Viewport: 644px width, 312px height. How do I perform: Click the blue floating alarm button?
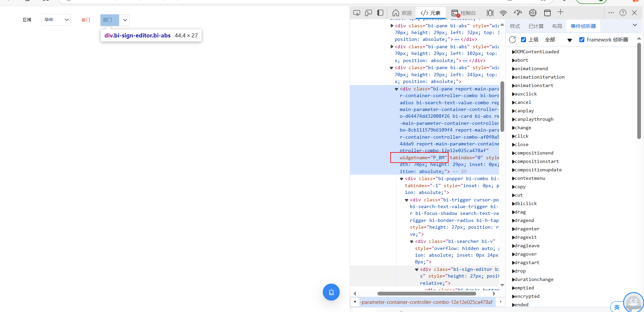(x=331, y=292)
